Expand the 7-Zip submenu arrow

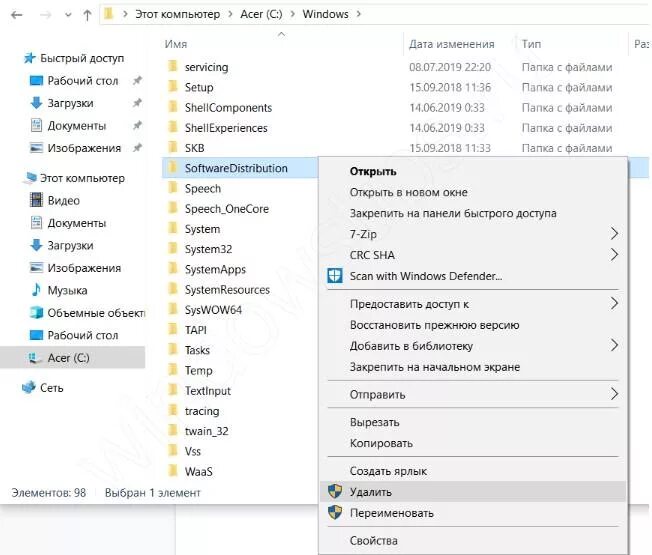(x=614, y=234)
